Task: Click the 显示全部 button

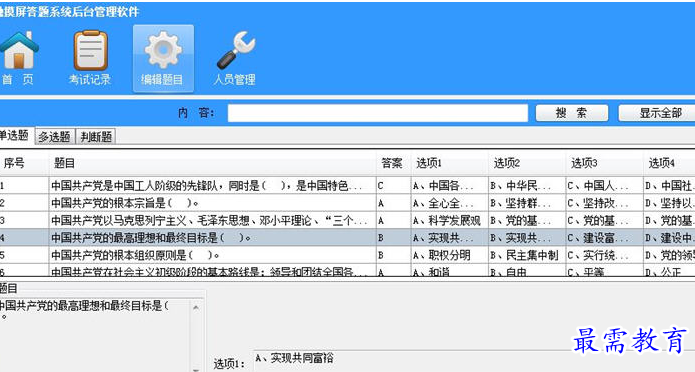Action: [658, 113]
